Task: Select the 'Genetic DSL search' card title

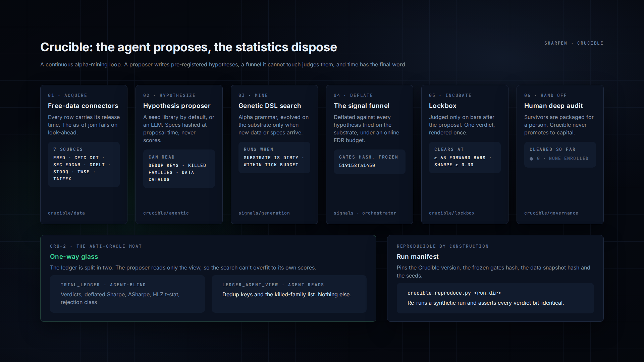Action: click(270, 106)
